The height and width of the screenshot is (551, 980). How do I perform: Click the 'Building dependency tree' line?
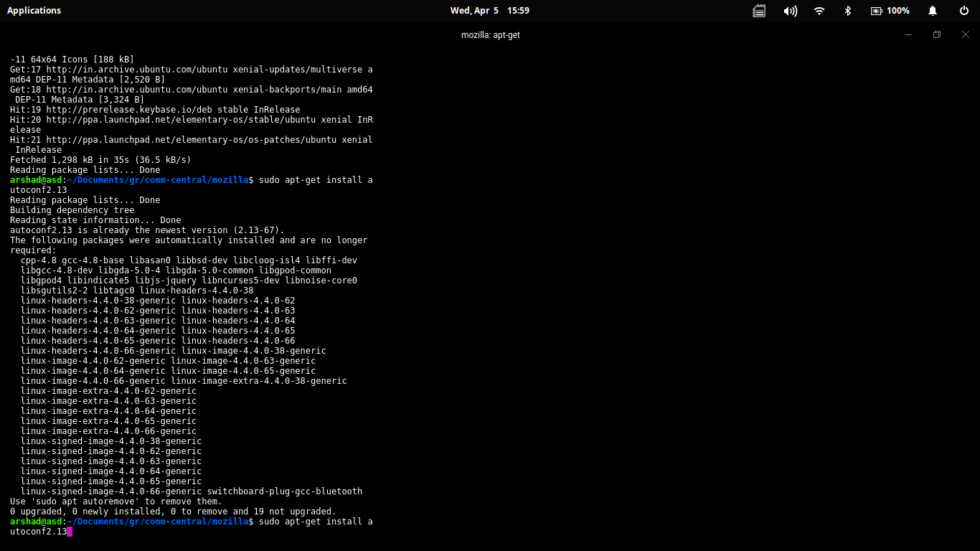[72, 210]
